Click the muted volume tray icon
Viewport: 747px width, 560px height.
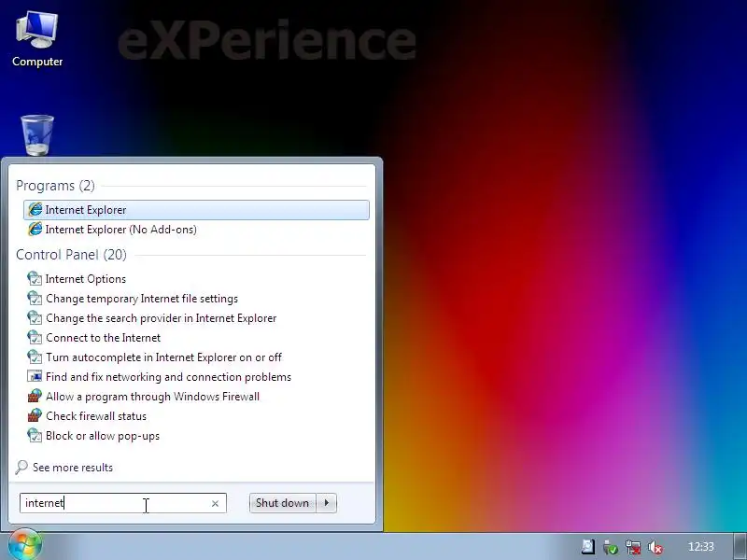[x=655, y=547]
